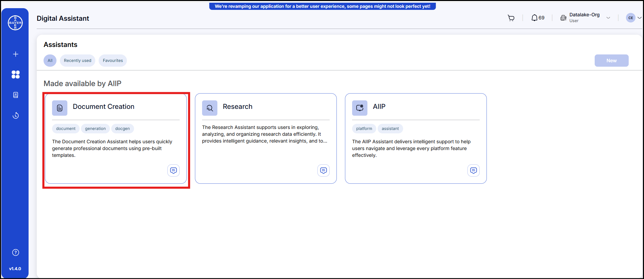644x279 pixels.
Task: Click the Assistants section heading
Action: (61, 45)
